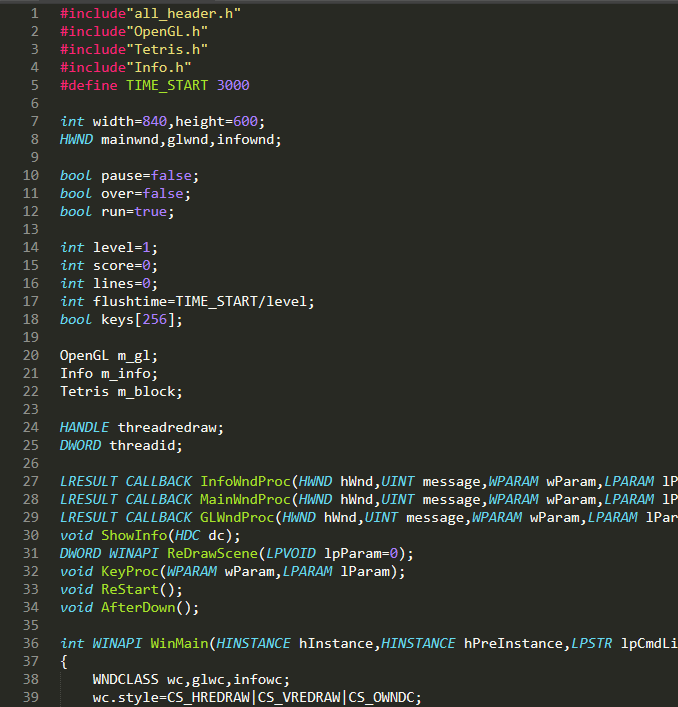Viewport: 678px width, 707px height.
Task: Click flushtime=TIME_START/level expression
Action: coord(204,302)
